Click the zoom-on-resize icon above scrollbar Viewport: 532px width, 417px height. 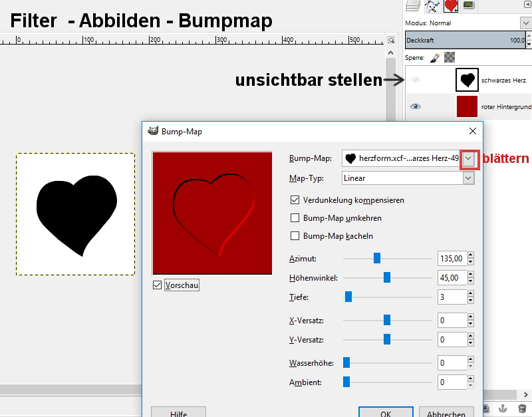pyautogui.click(x=391, y=40)
